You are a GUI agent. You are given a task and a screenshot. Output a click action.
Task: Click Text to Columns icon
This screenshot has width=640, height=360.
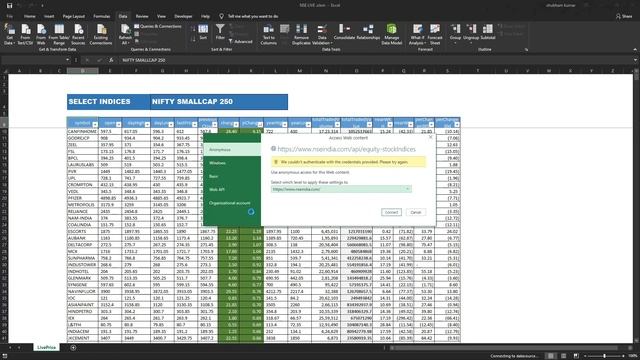coord(269,34)
